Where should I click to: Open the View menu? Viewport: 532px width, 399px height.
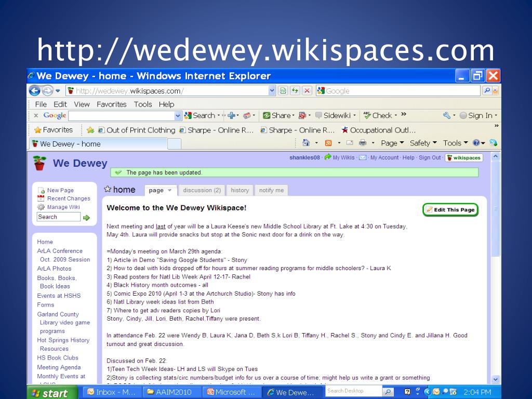tap(82, 104)
